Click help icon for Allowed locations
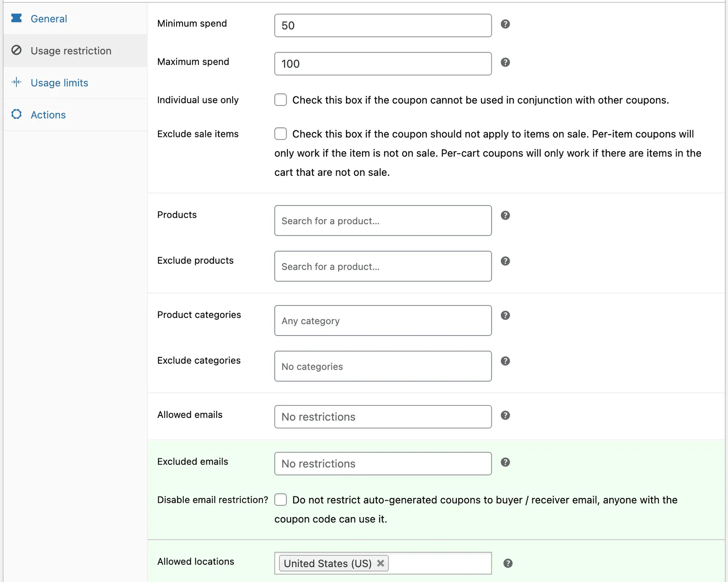The image size is (728, 582). click(x=508, y=563)
